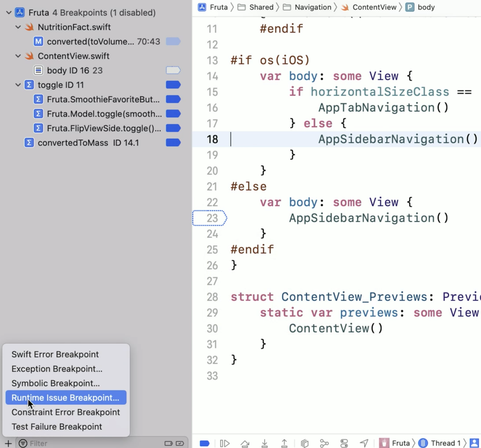
Task: Click AppSidebarNavigation() on line 18
Action: coord(398,139)
